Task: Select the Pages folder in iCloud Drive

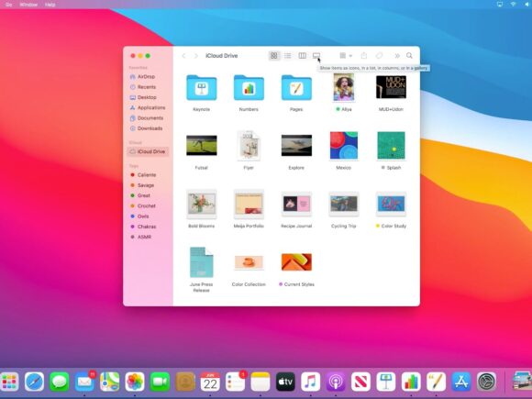Action: point(296,88)
